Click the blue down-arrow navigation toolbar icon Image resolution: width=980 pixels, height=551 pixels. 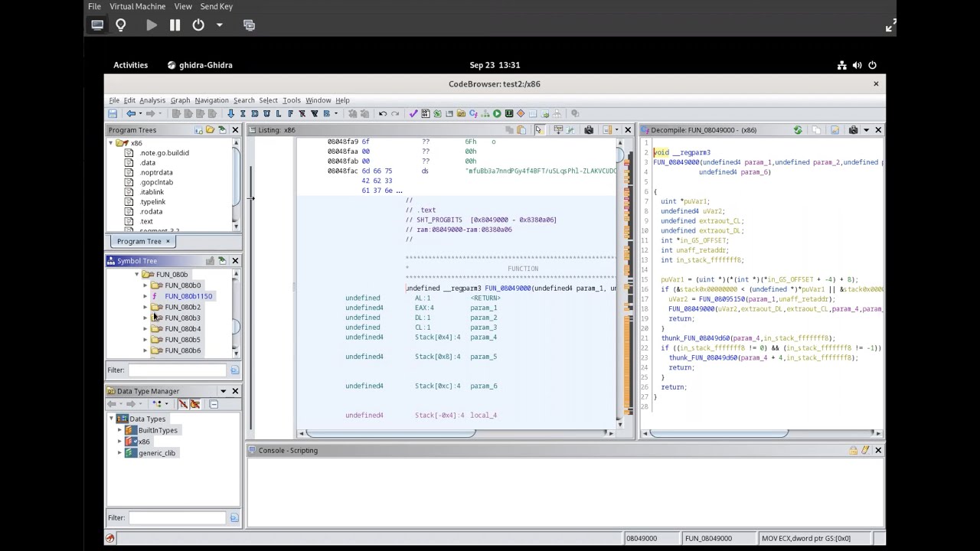230,114
